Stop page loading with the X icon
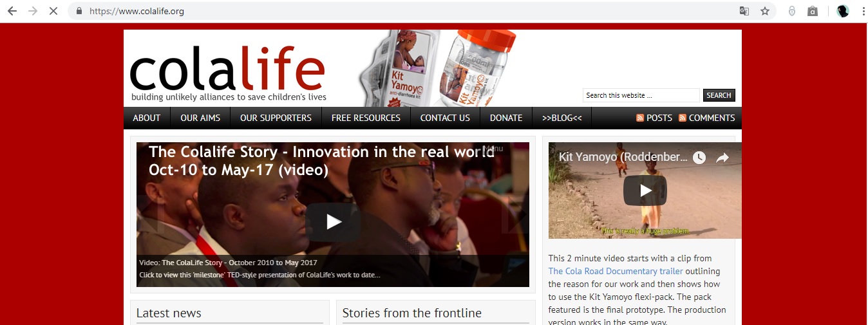Image resolution: width=868 pixels, height=325 pixels. coord(54,11)
